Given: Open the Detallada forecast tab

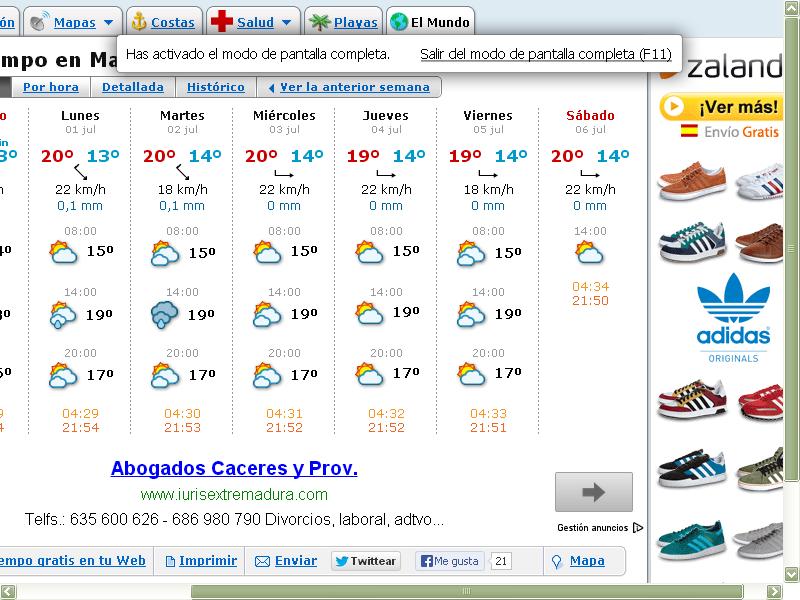Looking at the screenshot, I should (x=133, y=87).
